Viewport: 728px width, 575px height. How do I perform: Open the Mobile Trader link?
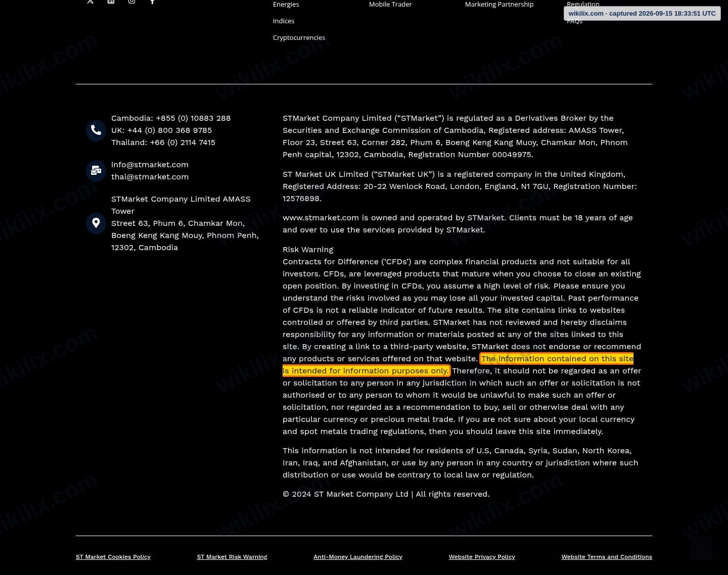click(390, 4)
